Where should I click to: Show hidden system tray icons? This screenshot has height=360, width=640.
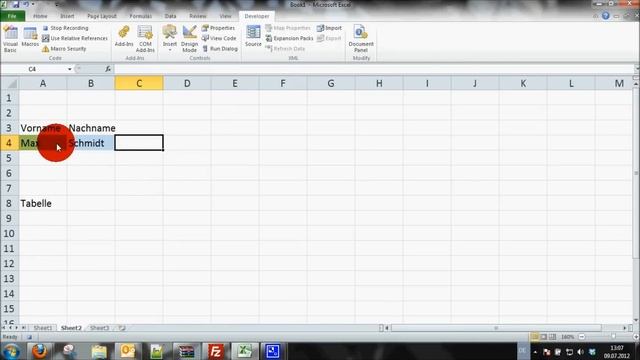pyautogui.click(x=535, y=352)
